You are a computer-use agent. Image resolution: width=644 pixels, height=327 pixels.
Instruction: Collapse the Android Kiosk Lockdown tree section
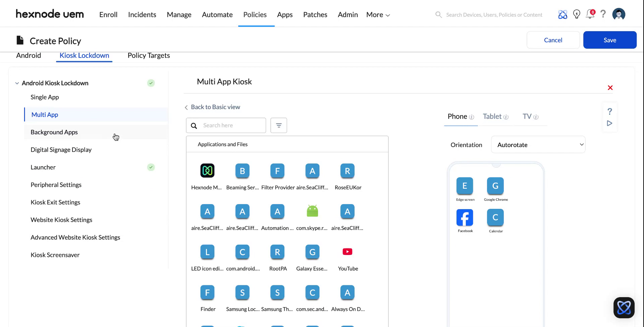tap(17, 83)
